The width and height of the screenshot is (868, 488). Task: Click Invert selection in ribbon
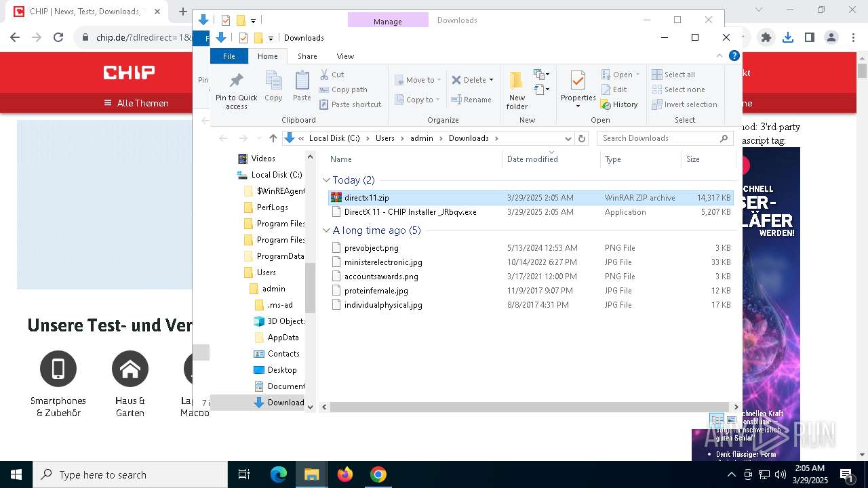pyautogui.click(x=684, y=104)
